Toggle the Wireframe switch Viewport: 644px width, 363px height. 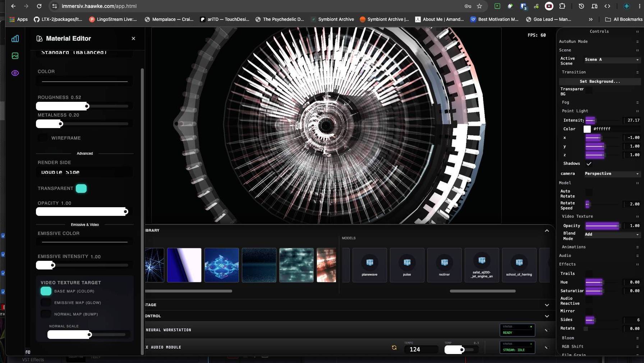coord(43,138)
